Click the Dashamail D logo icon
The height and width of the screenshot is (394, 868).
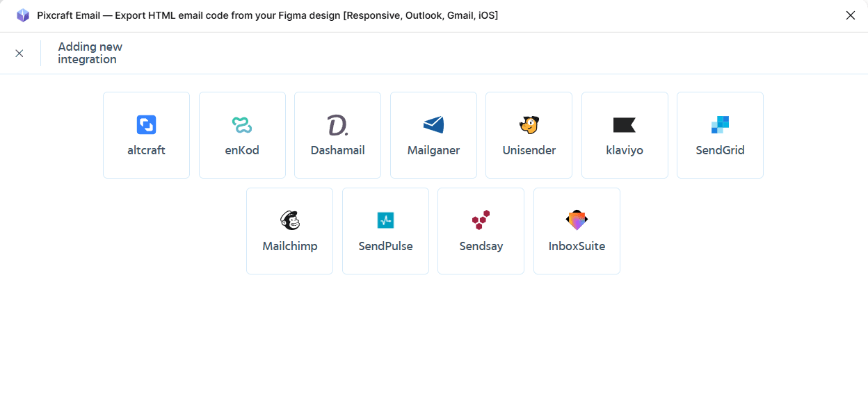pyautogui.click(x=337, y=125)
